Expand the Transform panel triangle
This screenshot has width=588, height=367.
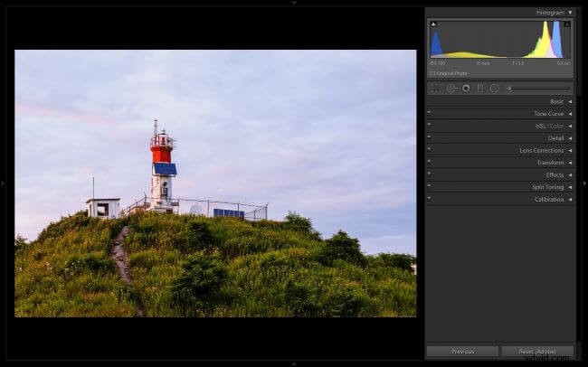pyautogui.click(x=570, y=163)
